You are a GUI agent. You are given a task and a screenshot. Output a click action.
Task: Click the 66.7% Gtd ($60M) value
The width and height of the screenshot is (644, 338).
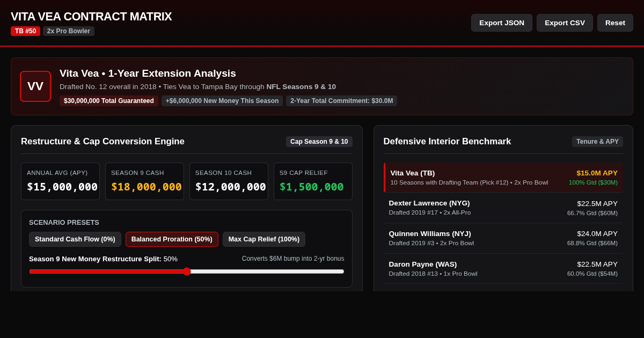pos(592,213)
